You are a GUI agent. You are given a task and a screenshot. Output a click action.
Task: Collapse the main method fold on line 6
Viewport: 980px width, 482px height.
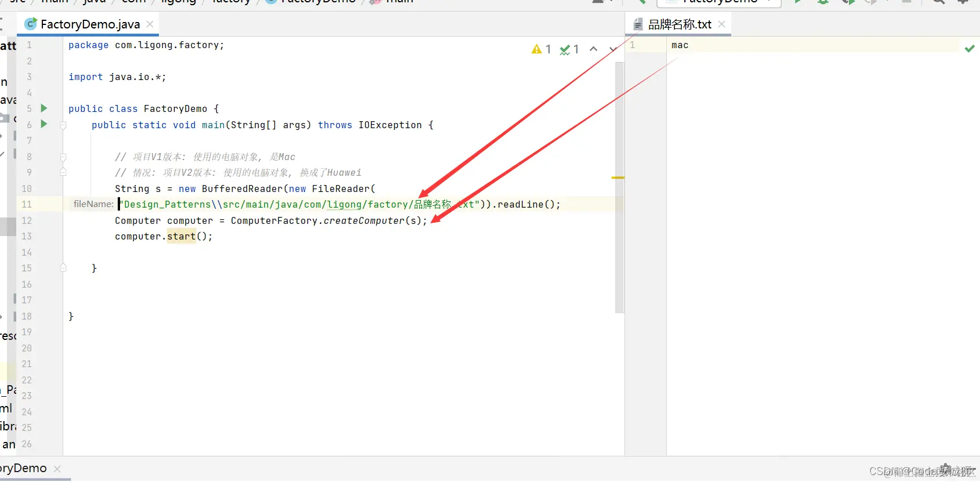click(x=63, y=125)
